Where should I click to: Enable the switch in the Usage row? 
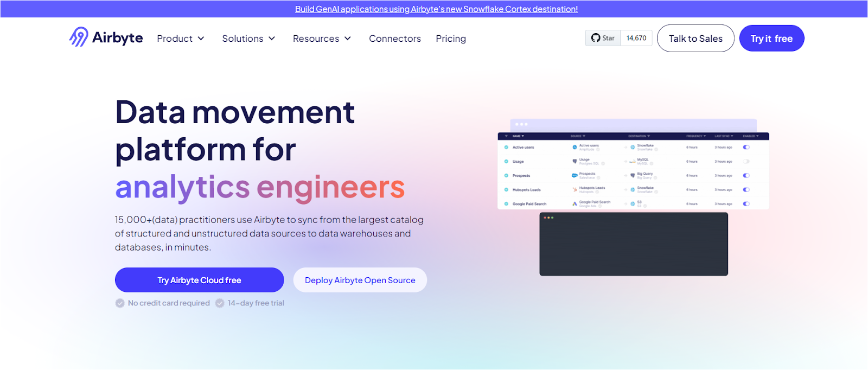coord(746,161)
